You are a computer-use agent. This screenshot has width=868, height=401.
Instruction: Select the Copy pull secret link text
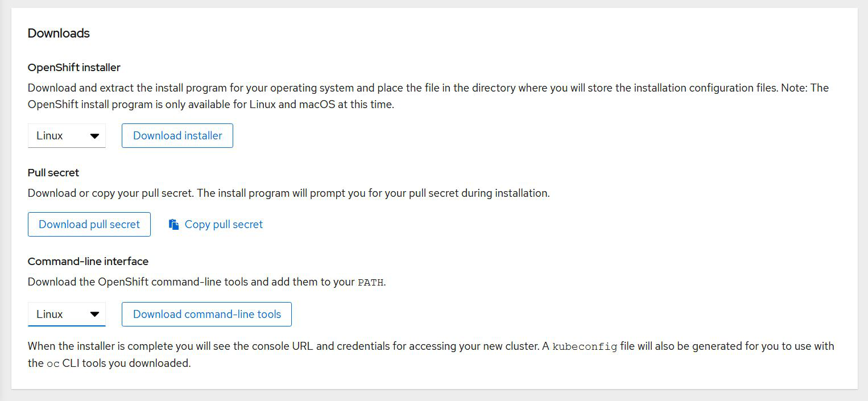(x=224, y=225)
